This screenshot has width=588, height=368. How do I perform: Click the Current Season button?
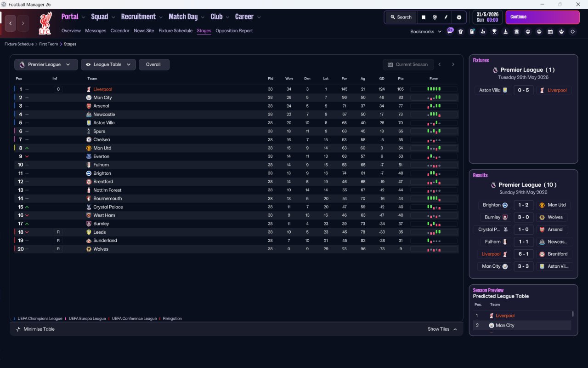tap(407, 64)
